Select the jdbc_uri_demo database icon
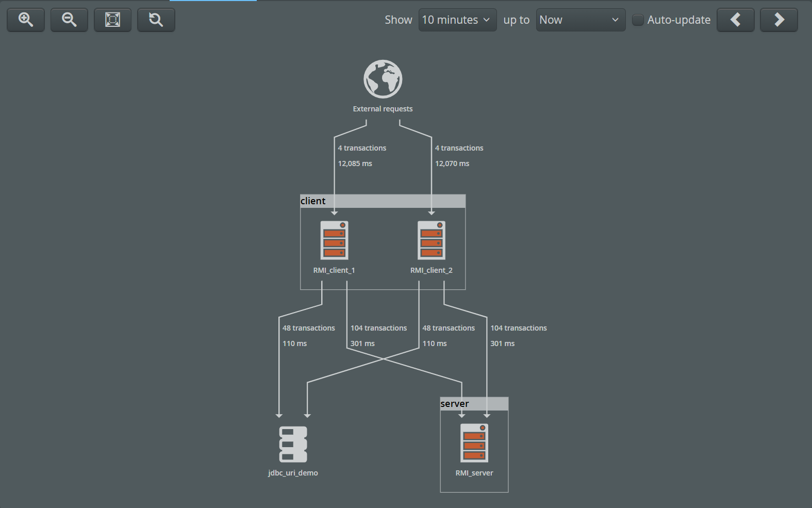The width and height of the screenshot is (812, 508). point(293,444)
